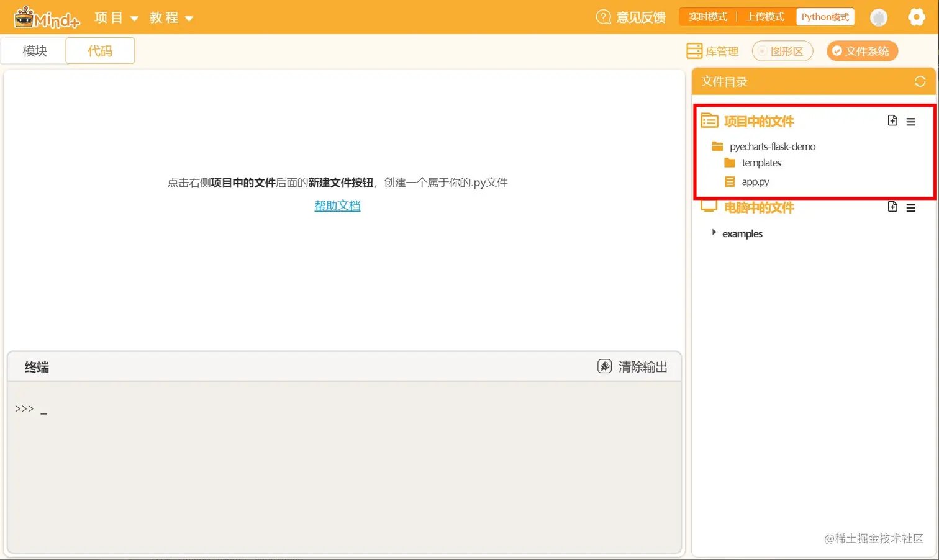The height and width of the screenshot is (560, 939).
Task: Open the menu icon next to 电脑中的文件
Action: (911, 207)
